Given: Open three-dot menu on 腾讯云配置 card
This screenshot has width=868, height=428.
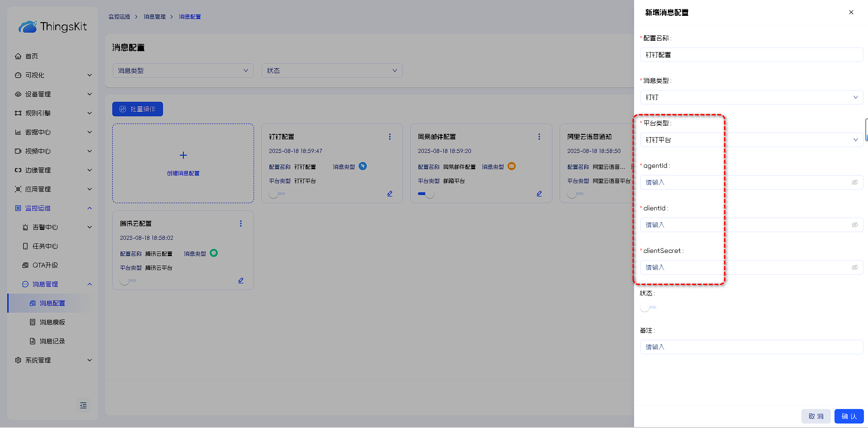Looking at the screenshot, I should point(240,224).
